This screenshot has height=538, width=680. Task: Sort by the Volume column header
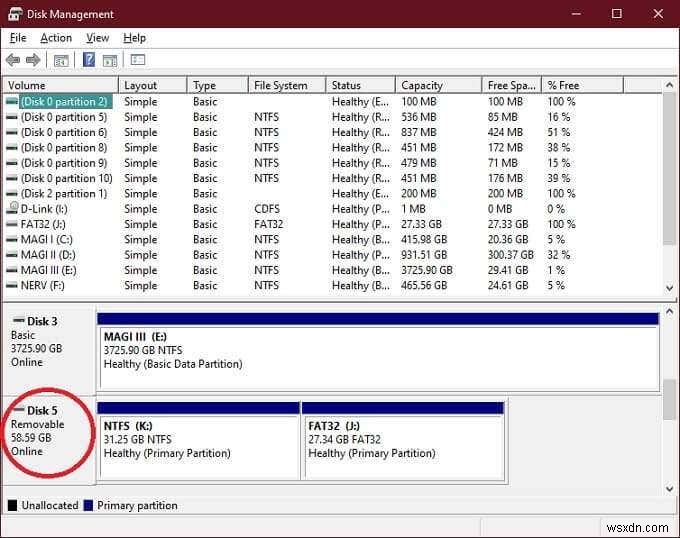coord(61,85)
